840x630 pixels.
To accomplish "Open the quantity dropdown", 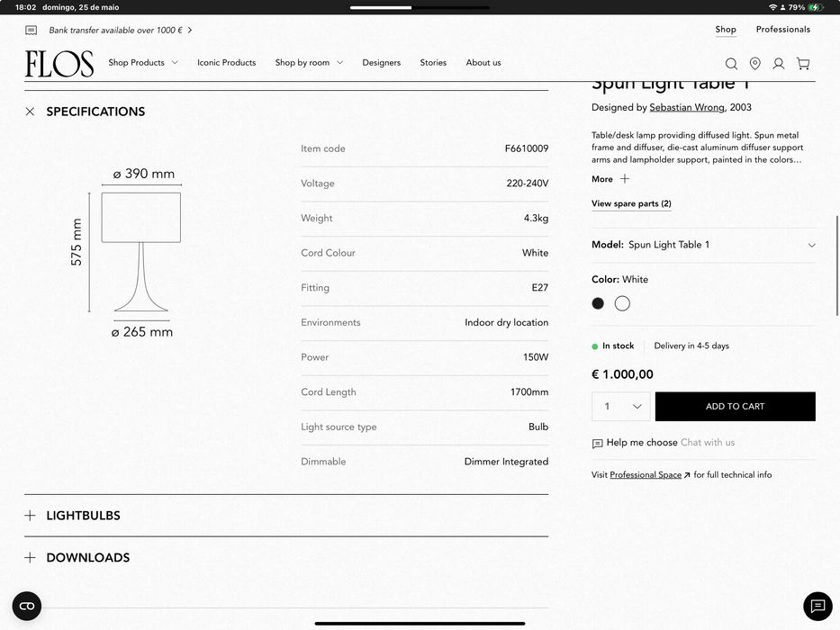I will (x=621, y=407).
